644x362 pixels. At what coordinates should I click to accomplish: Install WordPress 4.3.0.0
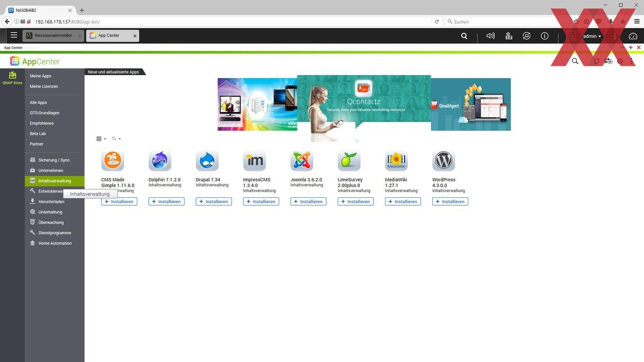pyautogui.click(x=450, y=202)
